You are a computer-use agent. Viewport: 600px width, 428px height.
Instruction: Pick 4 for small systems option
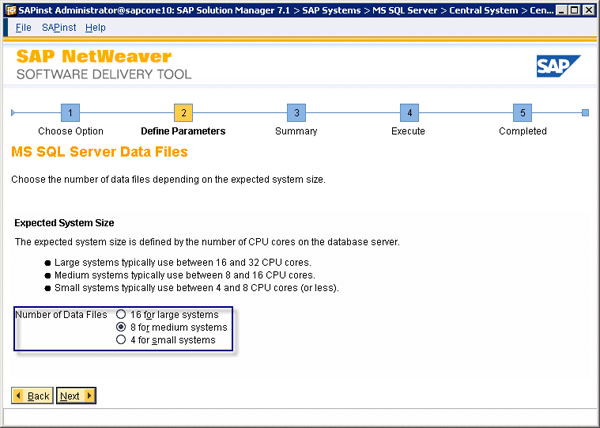click(121, 340)
